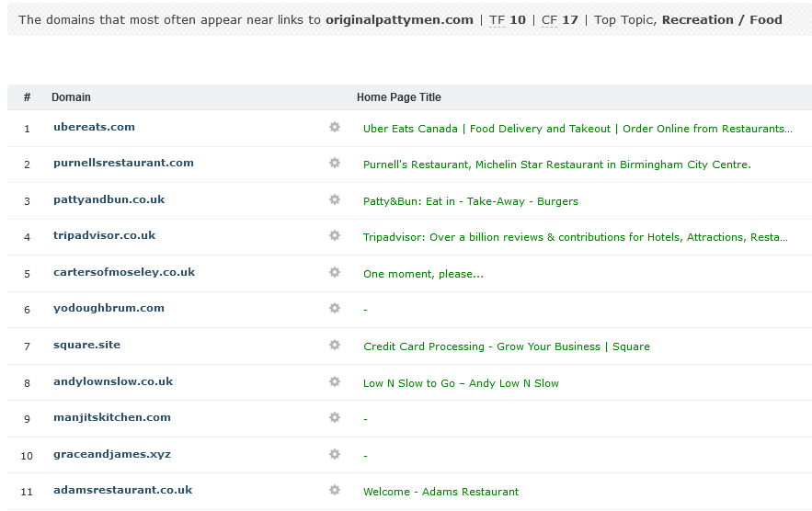This screenshot has width=812, height=511.
Task: Click the gear icon in the square.site row
Action: pos(335,346)
